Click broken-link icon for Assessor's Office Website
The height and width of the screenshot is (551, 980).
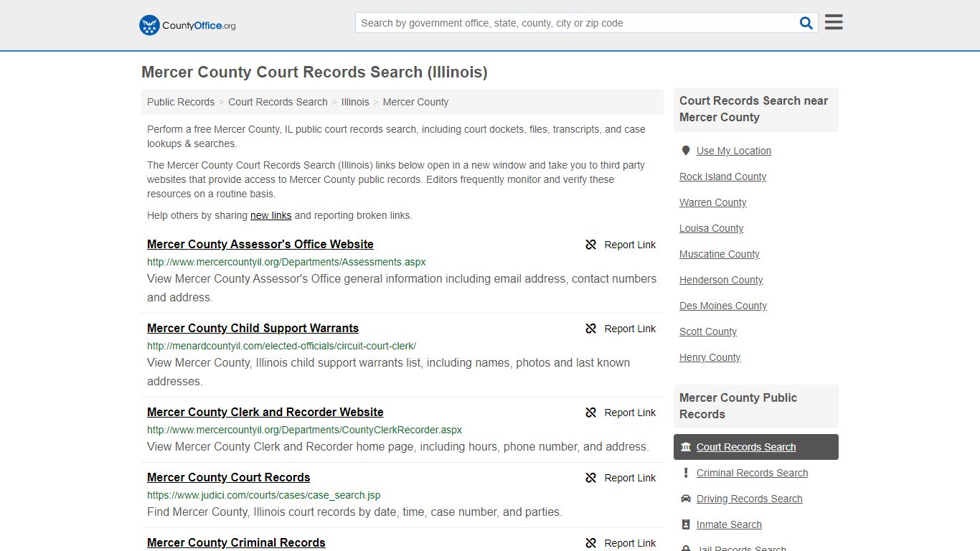pyautogui.click(x=590, y=245)
